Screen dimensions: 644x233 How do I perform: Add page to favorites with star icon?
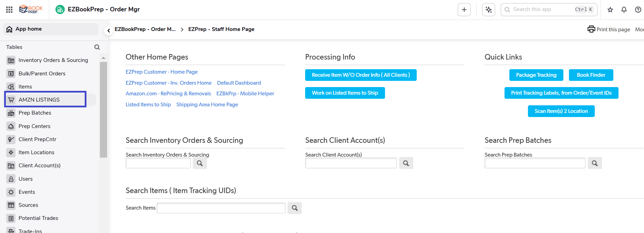pos(610,10)
